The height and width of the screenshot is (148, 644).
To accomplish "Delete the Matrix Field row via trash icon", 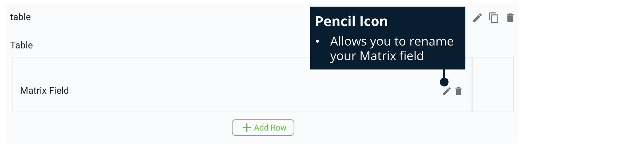I will point(459,91).
